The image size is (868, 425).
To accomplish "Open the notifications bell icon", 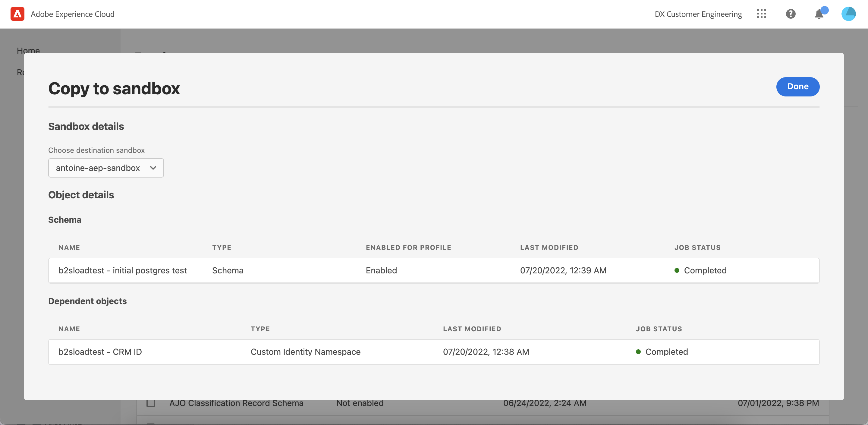I will point(819,14).
